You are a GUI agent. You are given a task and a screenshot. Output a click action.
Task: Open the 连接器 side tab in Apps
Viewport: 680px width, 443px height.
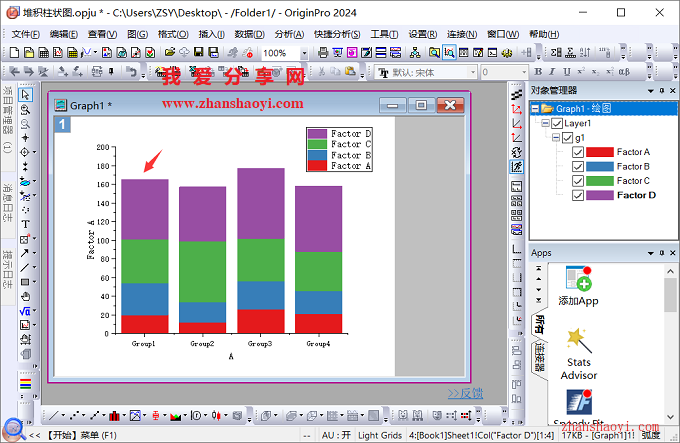(539, 358)
